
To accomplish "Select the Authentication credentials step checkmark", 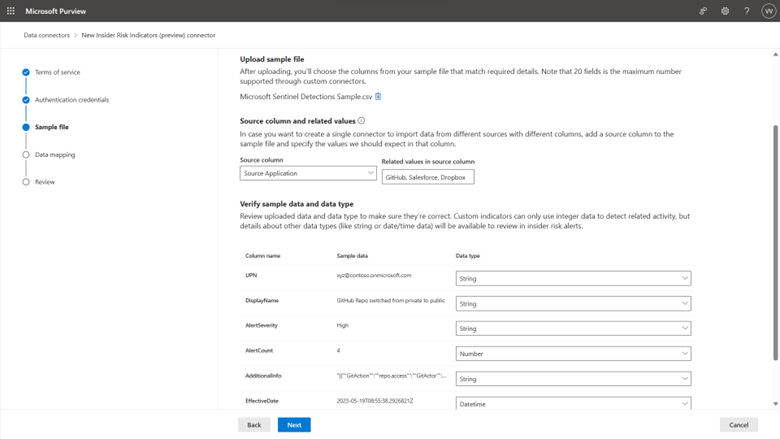I will coord(26,100).
